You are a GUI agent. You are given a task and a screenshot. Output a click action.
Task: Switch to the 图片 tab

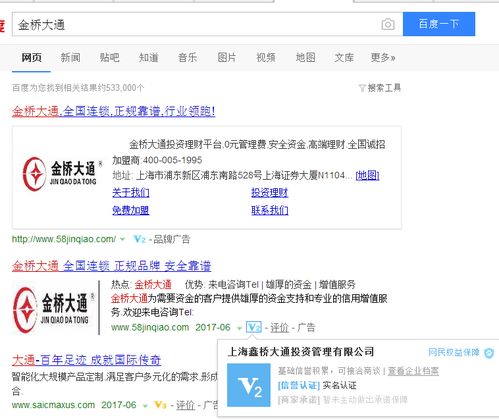point(227,57)
